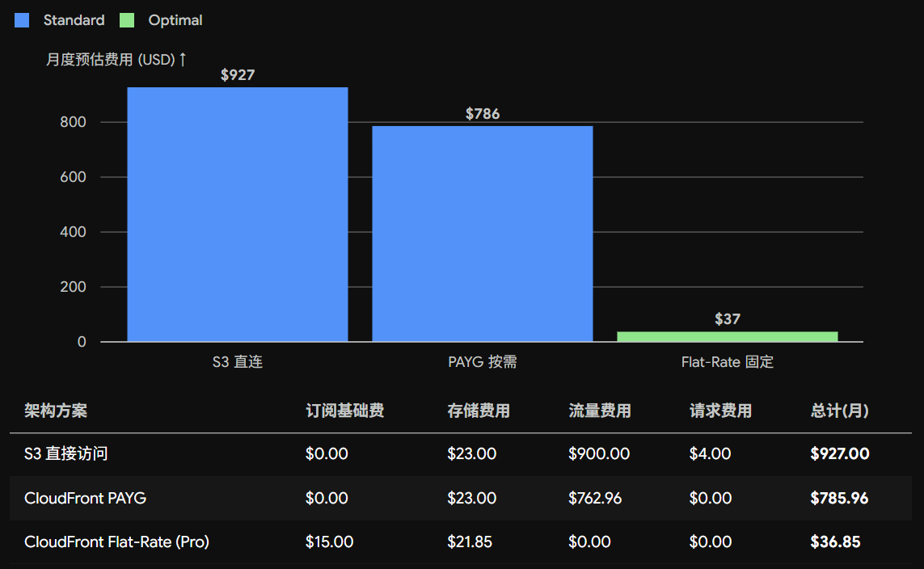Click the PAYG 按需 blue bar

coord(483,234)
